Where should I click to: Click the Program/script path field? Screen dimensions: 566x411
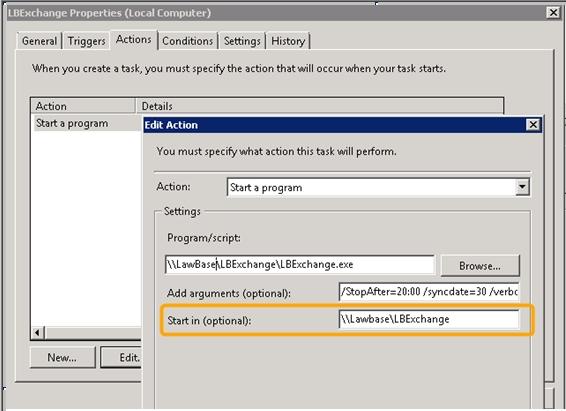[x=300, y=264]
